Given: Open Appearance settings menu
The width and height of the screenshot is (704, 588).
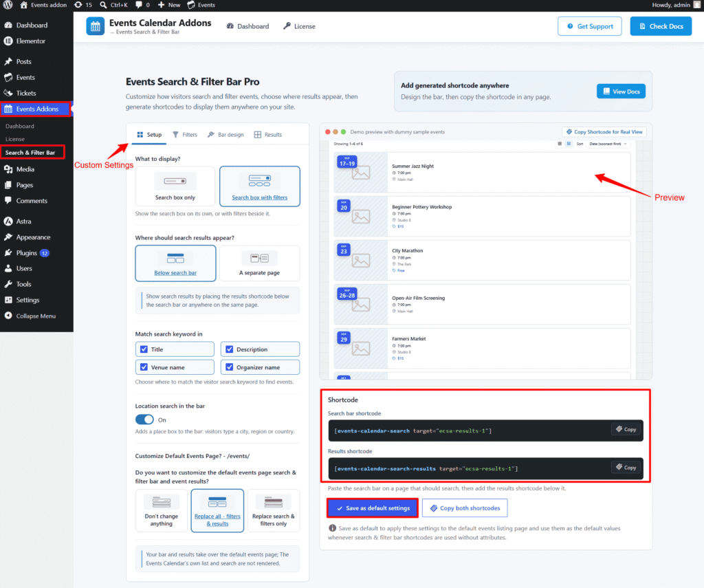Looking at the screenshot, I should click(x=33, y=237).
